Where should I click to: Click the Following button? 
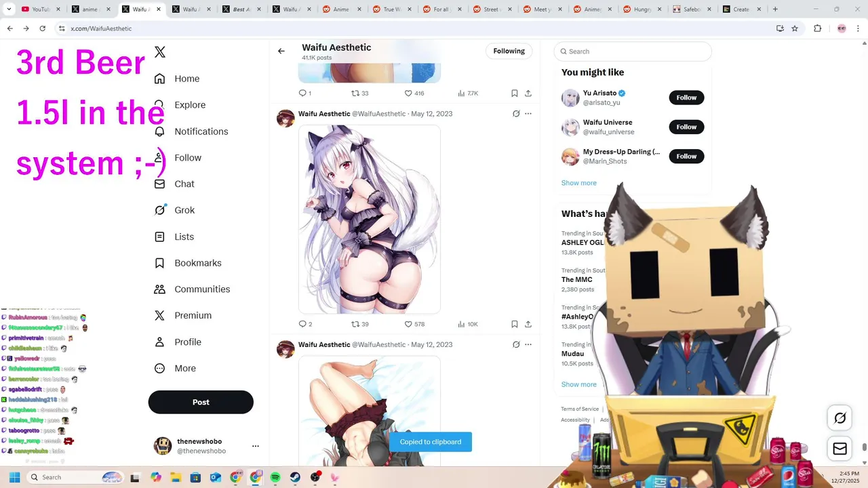point(509,51)
